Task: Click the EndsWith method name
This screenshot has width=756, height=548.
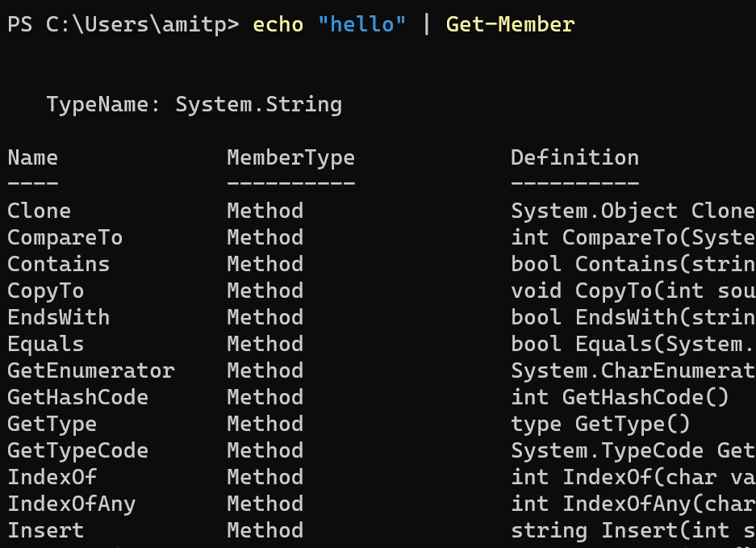Action: (59, 317)
